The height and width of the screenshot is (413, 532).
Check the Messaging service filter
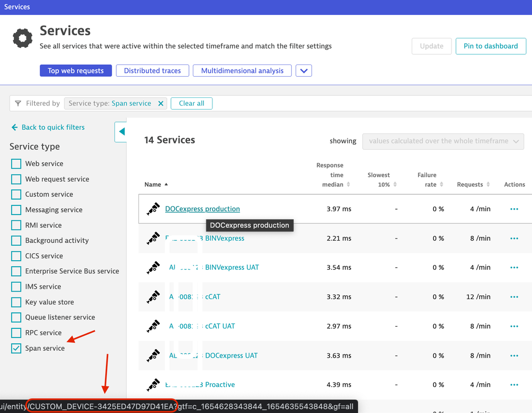pos(17,210)
